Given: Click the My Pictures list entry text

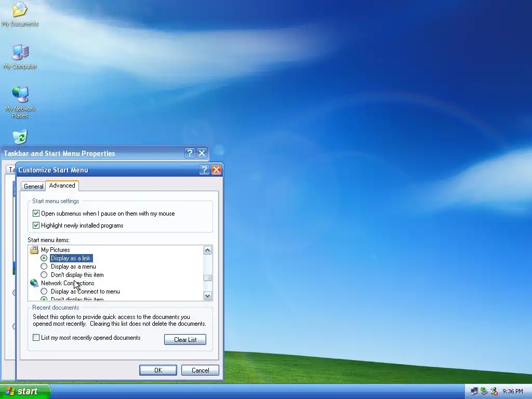Looking at the screenshot, I should [55, 250].
